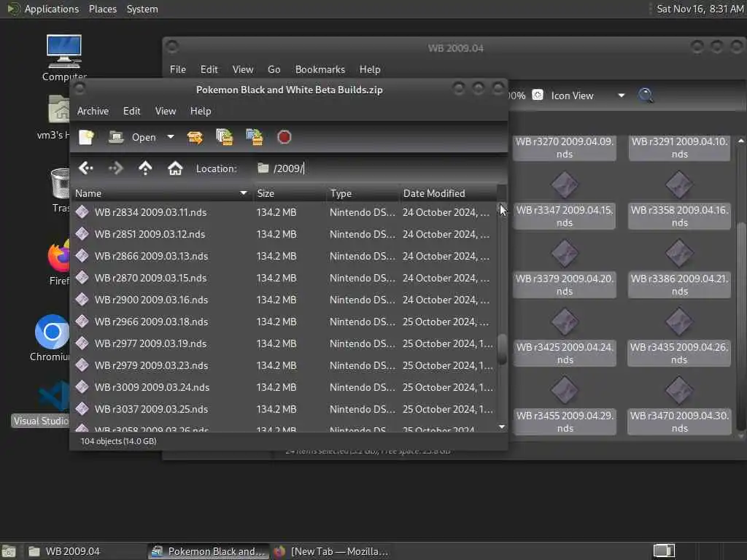
Task: Click the show desktop icon in bottom panel
Action: click(9, 551)
